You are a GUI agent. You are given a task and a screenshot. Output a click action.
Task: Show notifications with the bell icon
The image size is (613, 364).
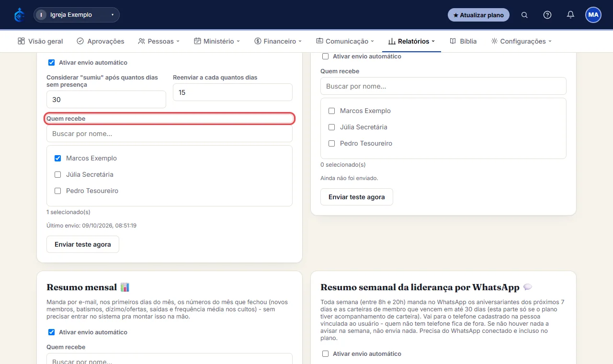[570, 15]
